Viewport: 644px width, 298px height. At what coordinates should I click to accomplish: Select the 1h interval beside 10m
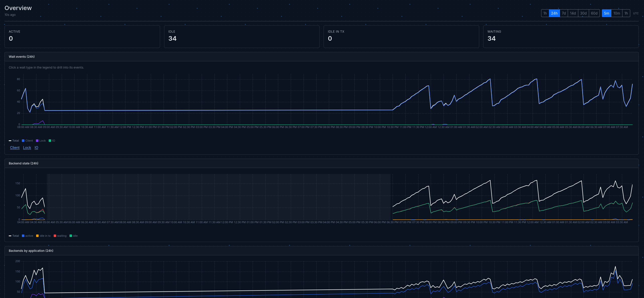point(626,13)
